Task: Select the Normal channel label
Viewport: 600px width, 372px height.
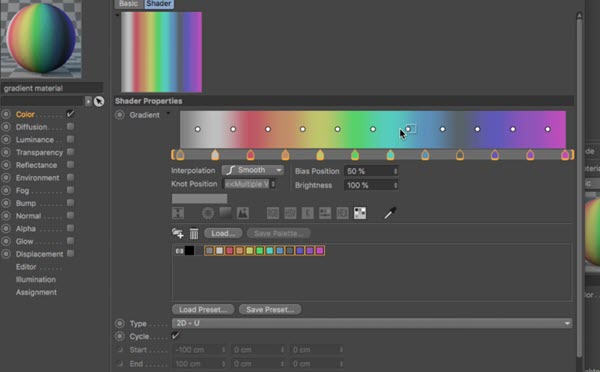Action: [28, 216]
